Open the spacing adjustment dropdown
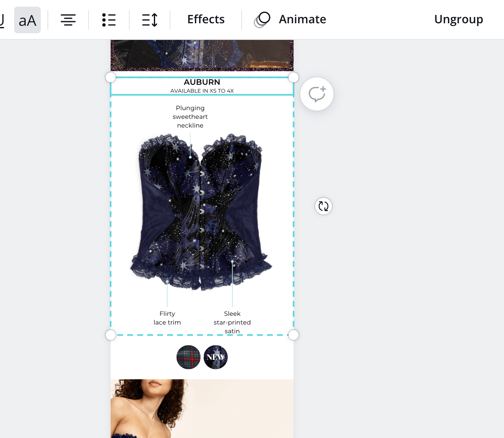 click(150, 19)
